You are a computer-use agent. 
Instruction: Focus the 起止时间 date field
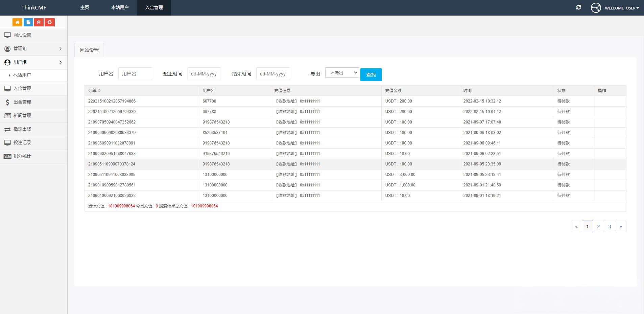coord(204,74)
